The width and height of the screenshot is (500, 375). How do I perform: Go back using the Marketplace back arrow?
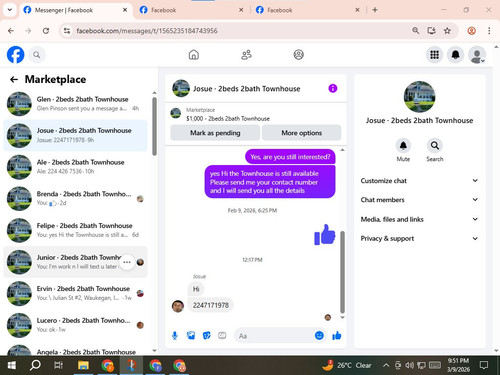coord(14,79)
